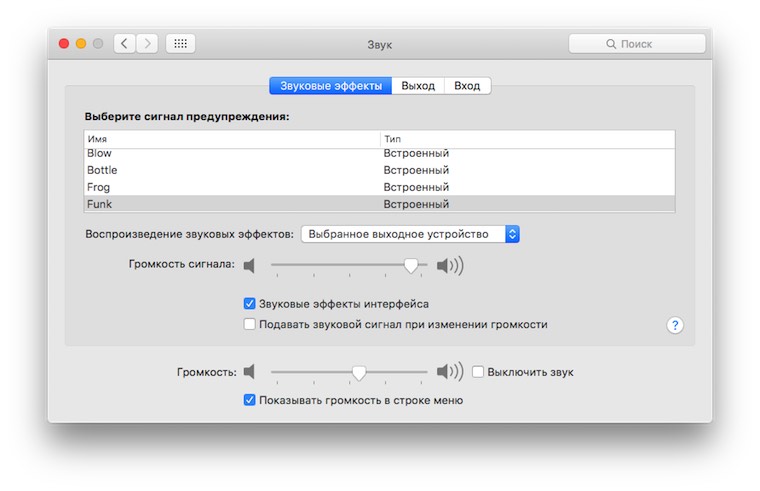760x491 pixels.
Task: Sort the list by the Имя column header
Action: 232,139
